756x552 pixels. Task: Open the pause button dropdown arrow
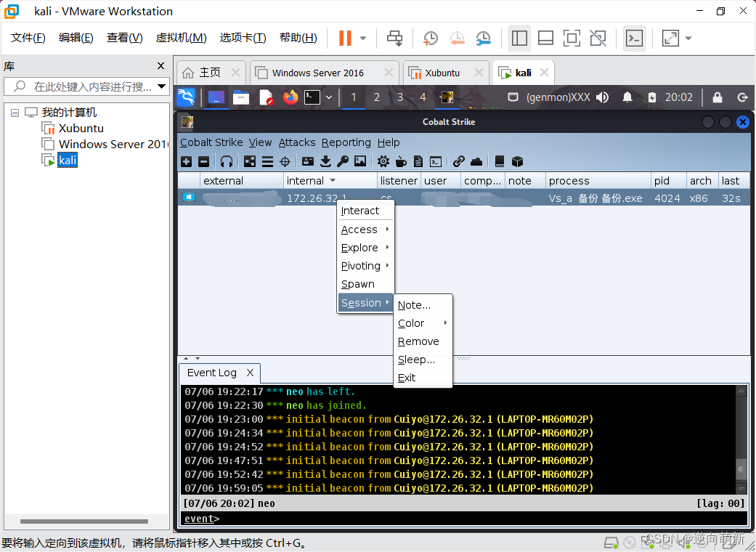click(363, 38)
